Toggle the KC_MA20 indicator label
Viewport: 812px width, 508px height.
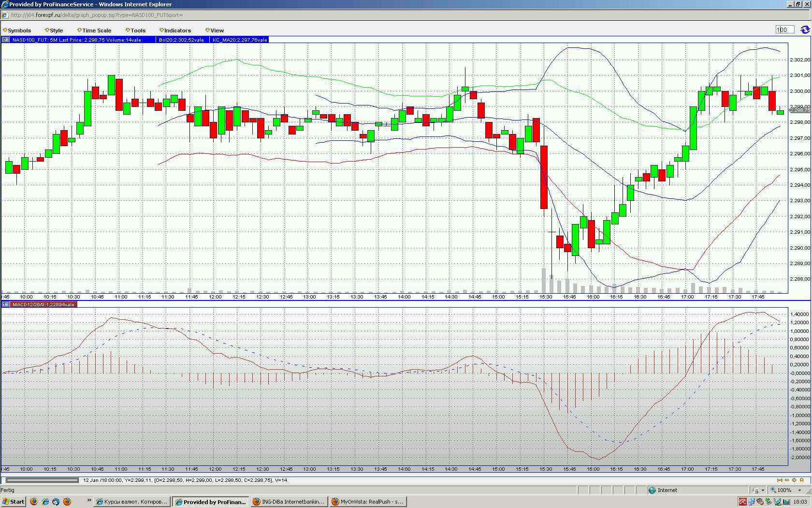coord(240,40)
